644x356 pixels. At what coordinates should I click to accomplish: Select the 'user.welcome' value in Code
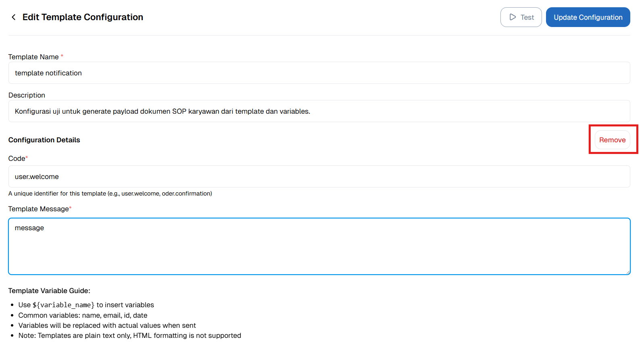click(x=37, y=176)
